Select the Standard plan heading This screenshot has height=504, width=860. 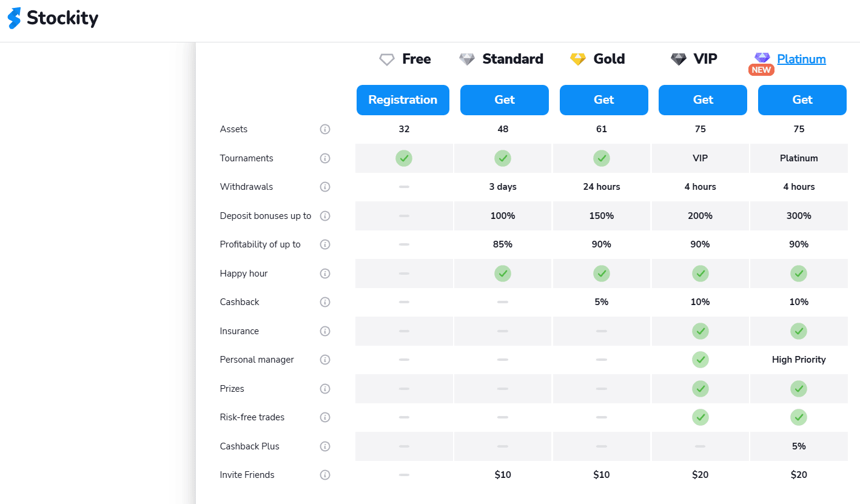click(513, 59)
